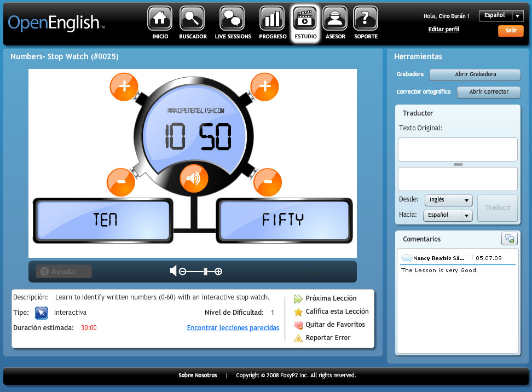Click the speech bubble beside Nancy Beatriz's comment

point(407,258)
